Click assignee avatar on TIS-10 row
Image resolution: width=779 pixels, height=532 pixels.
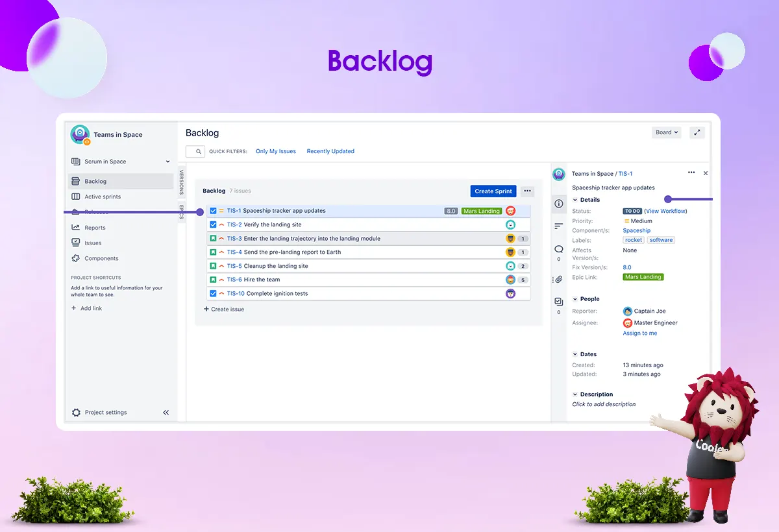[x=510, y=294]
